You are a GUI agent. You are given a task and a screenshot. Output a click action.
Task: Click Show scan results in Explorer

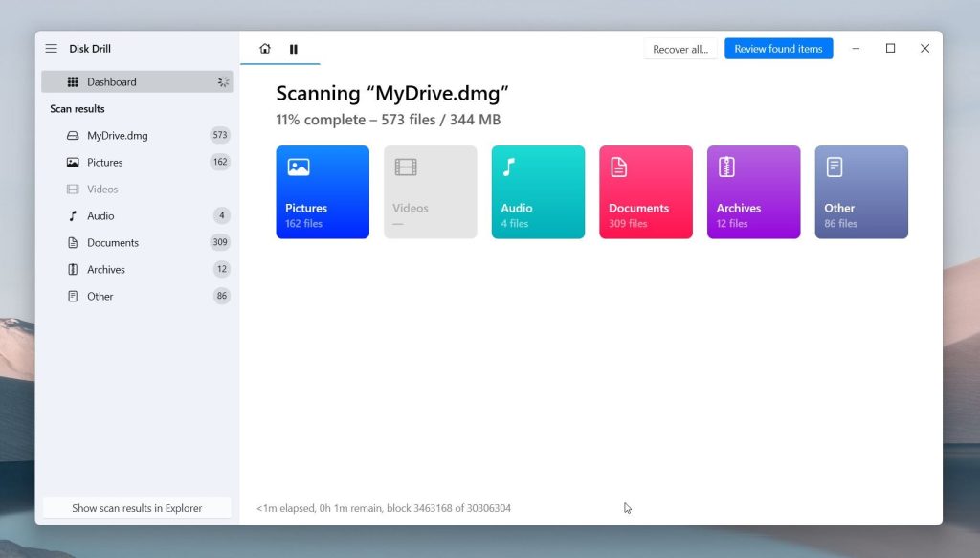click(x=137, y=507)
